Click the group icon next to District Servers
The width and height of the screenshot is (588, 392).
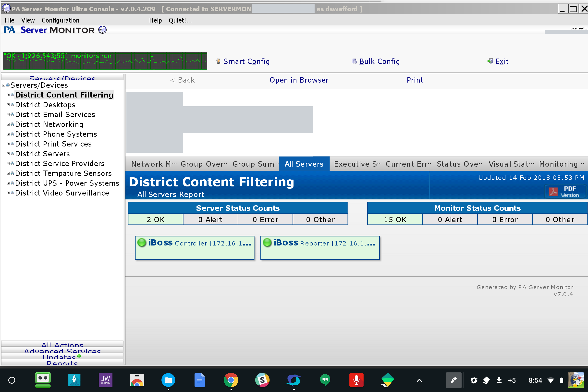[x=12, y=154]
